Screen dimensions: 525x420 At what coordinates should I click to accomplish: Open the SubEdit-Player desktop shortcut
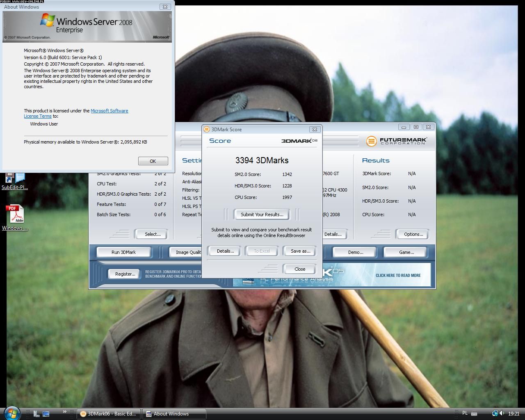coord(15,180)
